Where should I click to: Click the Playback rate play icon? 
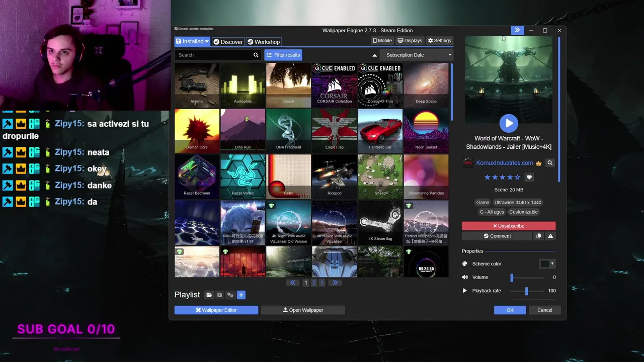coord(464,291)
